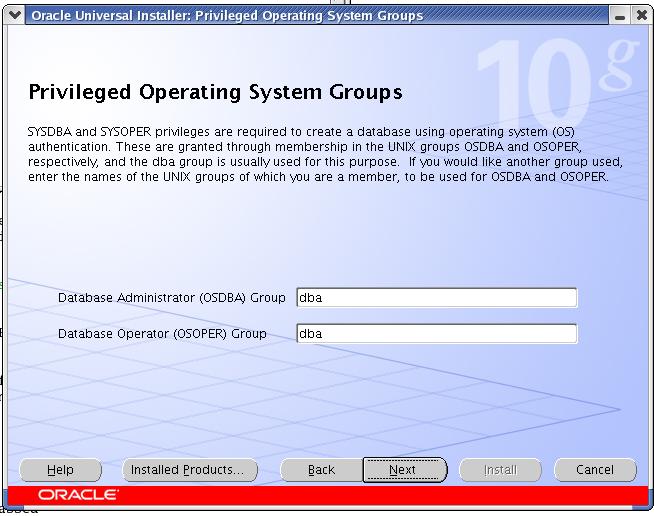The height and width of the screenshot is (516, 654).
Task: Focus the Database Administrator (OSDBA) Group field
Action: pyautogui.click(x=436, y=298)
